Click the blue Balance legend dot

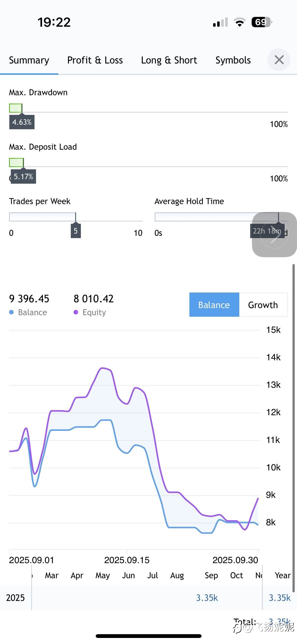11,312
